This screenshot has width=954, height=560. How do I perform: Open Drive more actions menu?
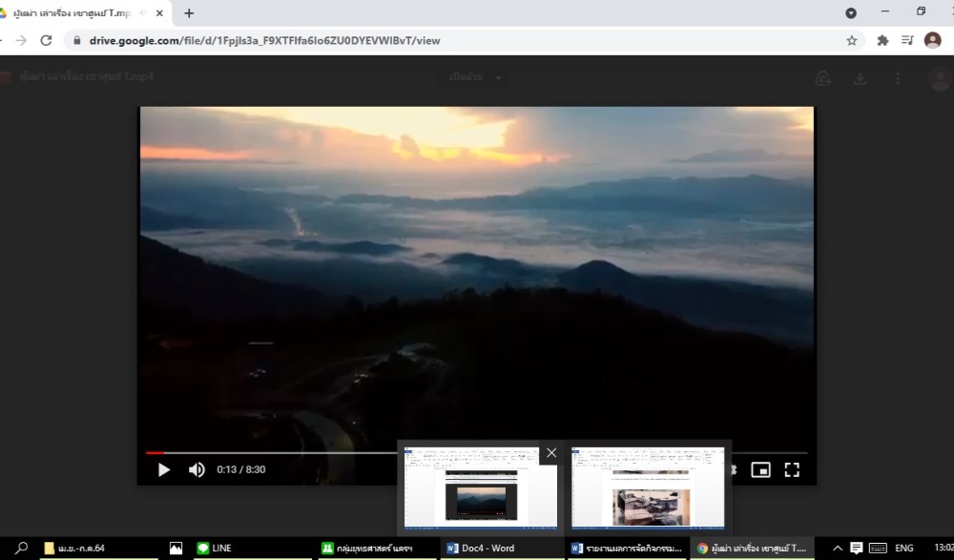(x=898, y=78)
